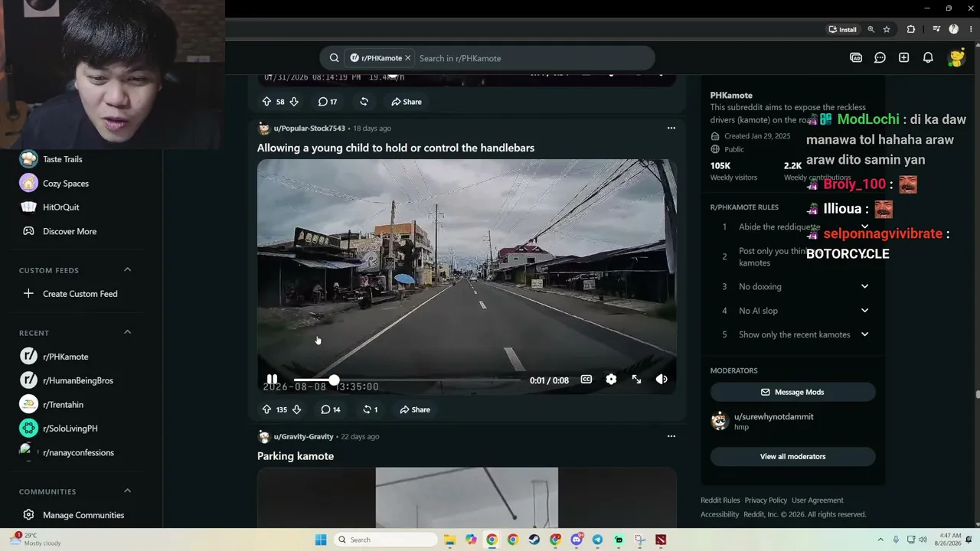Open u/Gravity-Gravity user profile
The width and height of the screenshot is (980, 551).
tap(303, 437)
